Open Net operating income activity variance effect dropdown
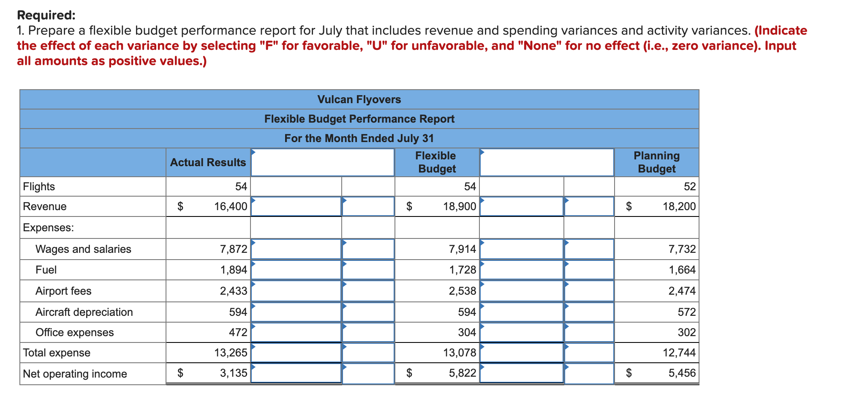This screenshot has width=868, height=419. point(589,373)
